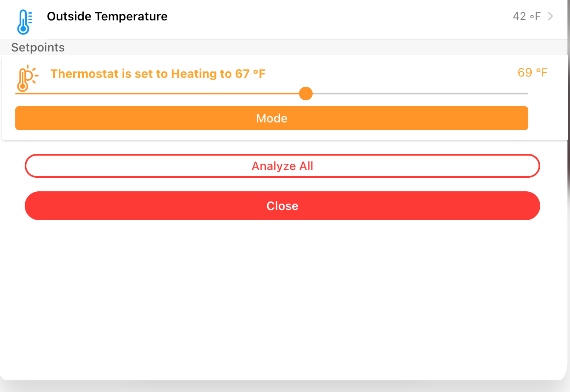Image resolution: width=570 pixels, height=392 pixels.
Task: Click the Outside Temperature label
Action: [107, 16]
